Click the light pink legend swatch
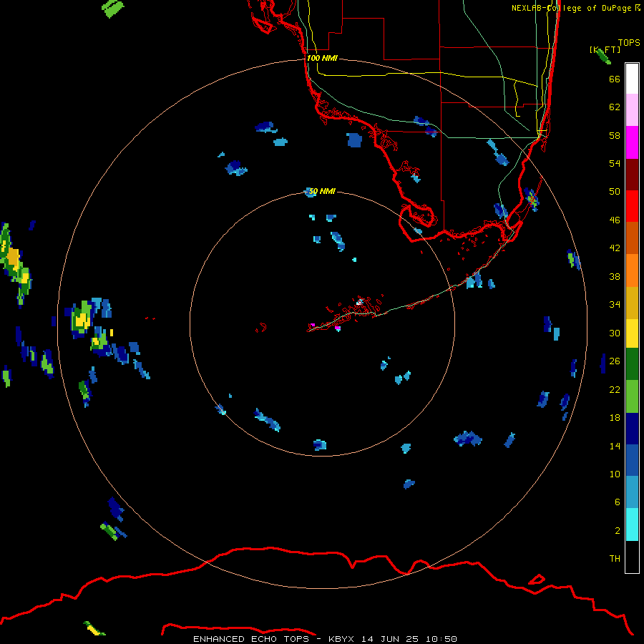644x644 pixels. click(x=632, y=110)
